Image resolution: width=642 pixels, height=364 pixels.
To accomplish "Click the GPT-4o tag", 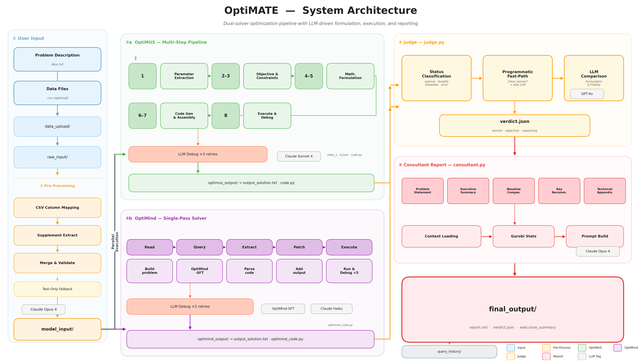I will pyautogui.click(x=587, y=94).
